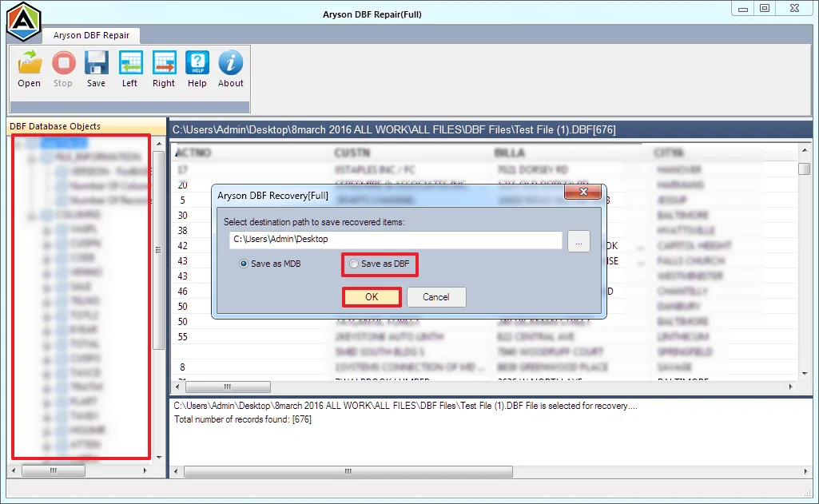
Task: Click the log panel horizontal scrollbar thumb
Action: click(348, 471)
